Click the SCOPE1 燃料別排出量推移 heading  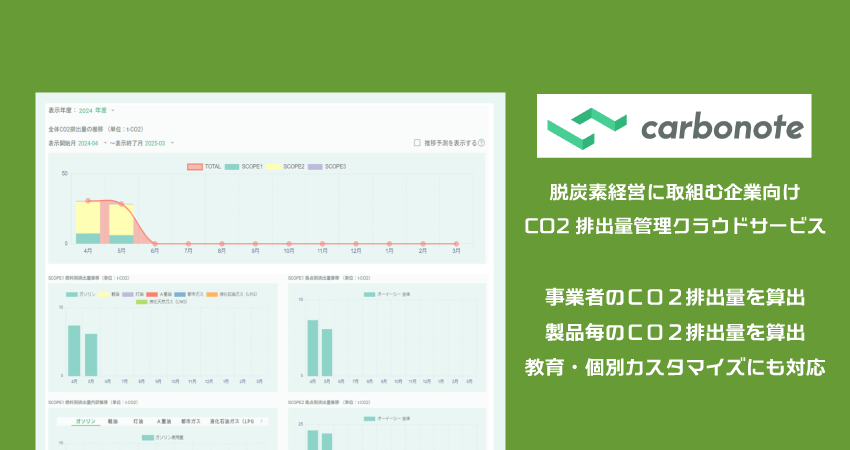[x=88, y=278]
